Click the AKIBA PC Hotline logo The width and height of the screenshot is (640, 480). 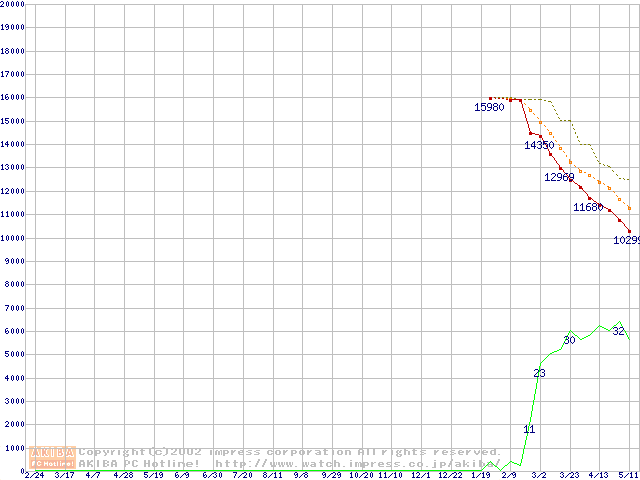(52, 457)
